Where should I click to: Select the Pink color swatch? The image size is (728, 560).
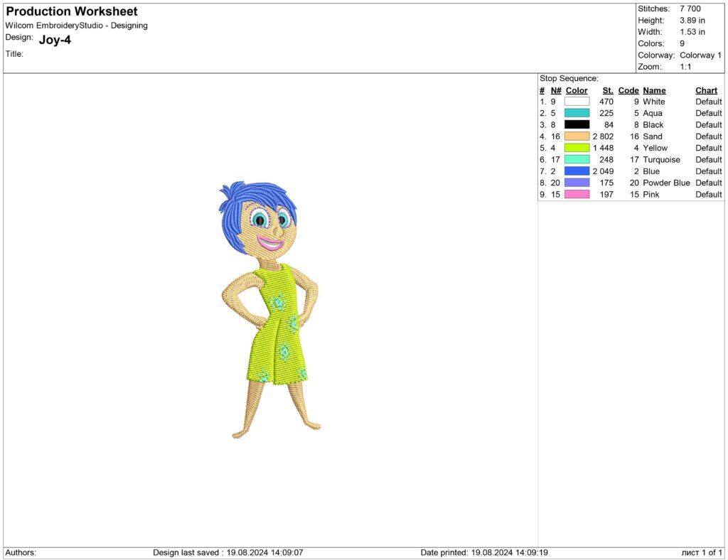point(576,194)
